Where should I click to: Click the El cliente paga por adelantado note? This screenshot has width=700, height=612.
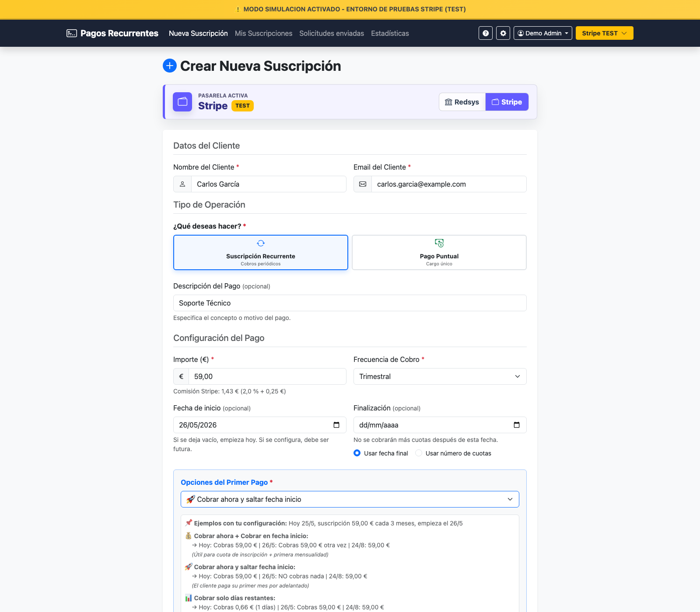point(250,586)
